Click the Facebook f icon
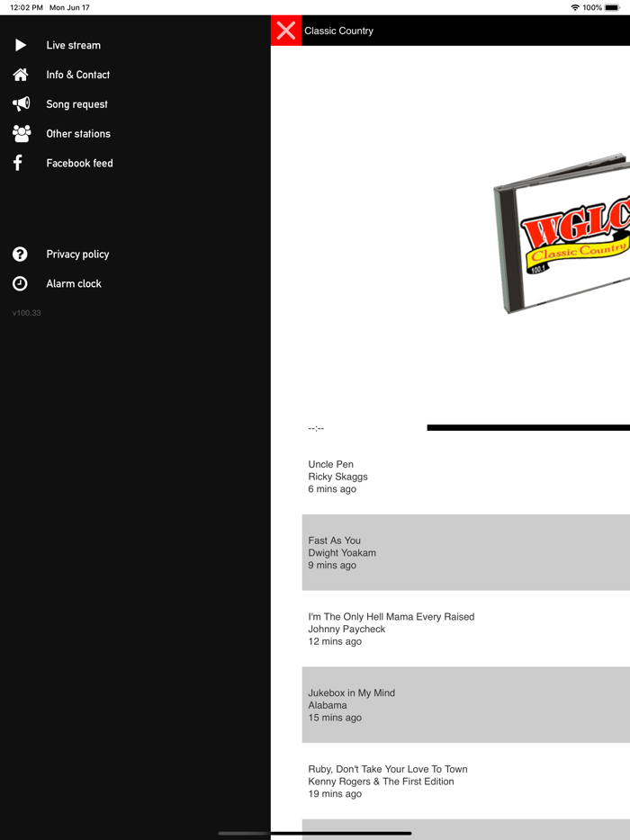Screen dimensions: 630x840 point(18,163)
